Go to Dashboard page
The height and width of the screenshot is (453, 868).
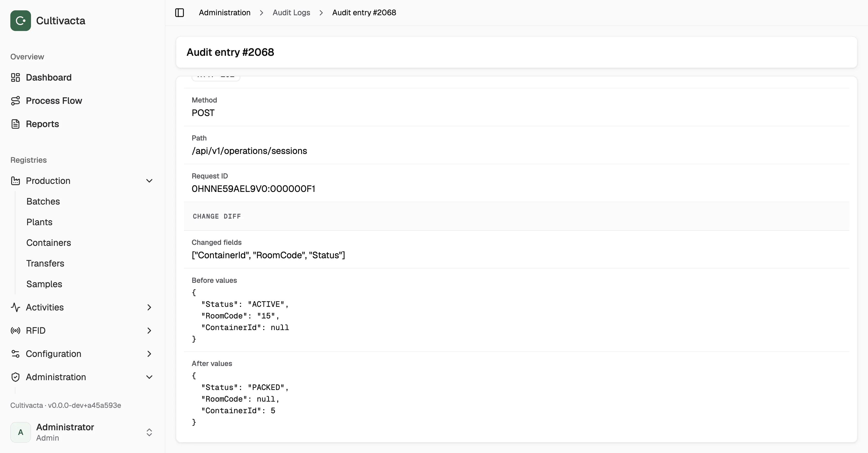click(x=49, y=77)
